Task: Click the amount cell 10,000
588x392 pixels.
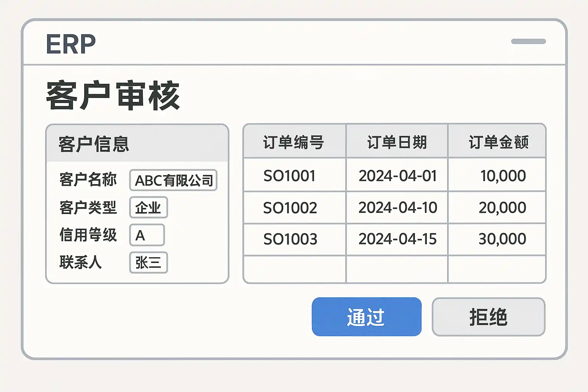Action: click(x=503, y=176)
